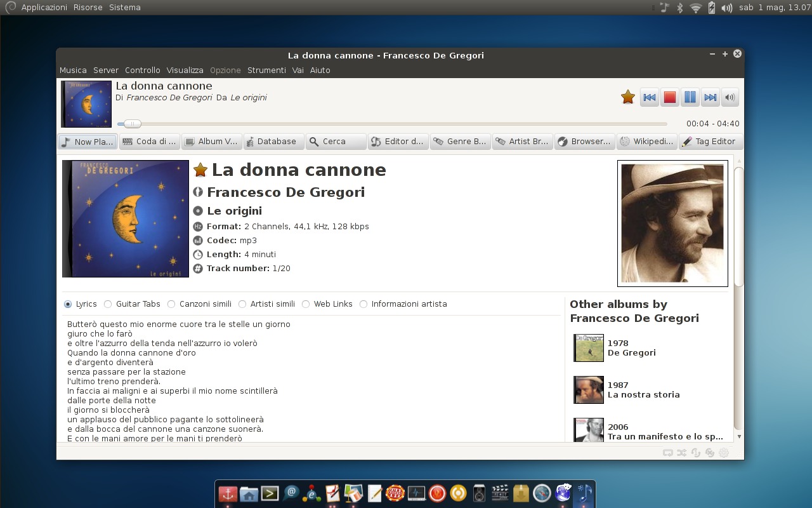This screenshot has width=812, height=508.
Task: Toggle the star next to the song title
Action: [x=200, y=170]
